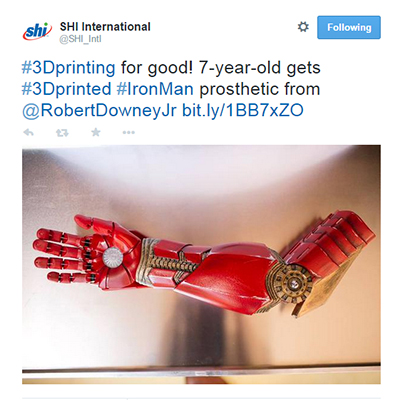The height and width of the screenshot is (400, 400).
Task: Click the "for good! 7-year-old gets" tweet text
Action: [220, 68]
